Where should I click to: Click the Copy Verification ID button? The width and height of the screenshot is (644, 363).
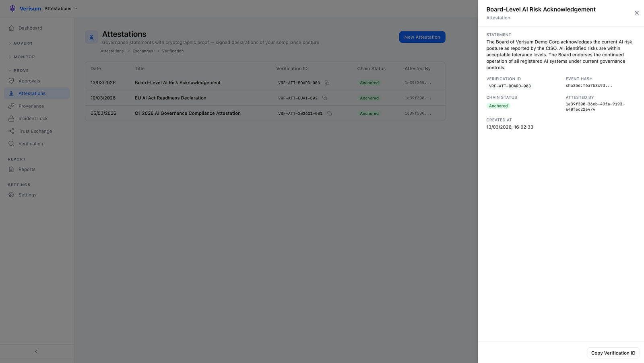(x=613, y=353)
